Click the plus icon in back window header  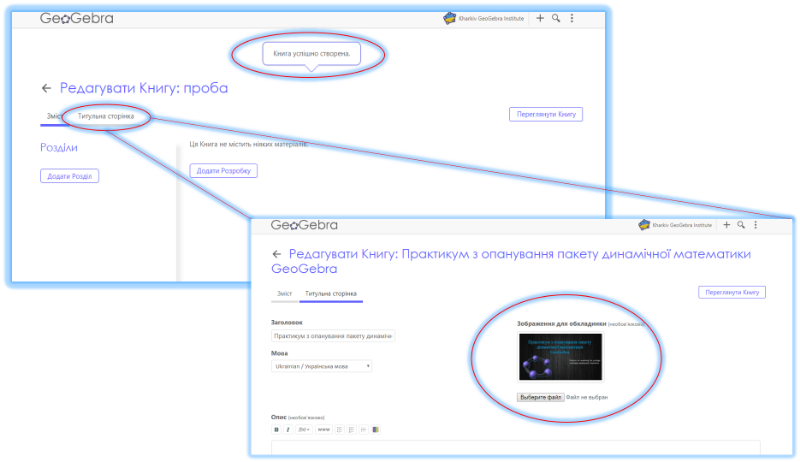(540, 18)
